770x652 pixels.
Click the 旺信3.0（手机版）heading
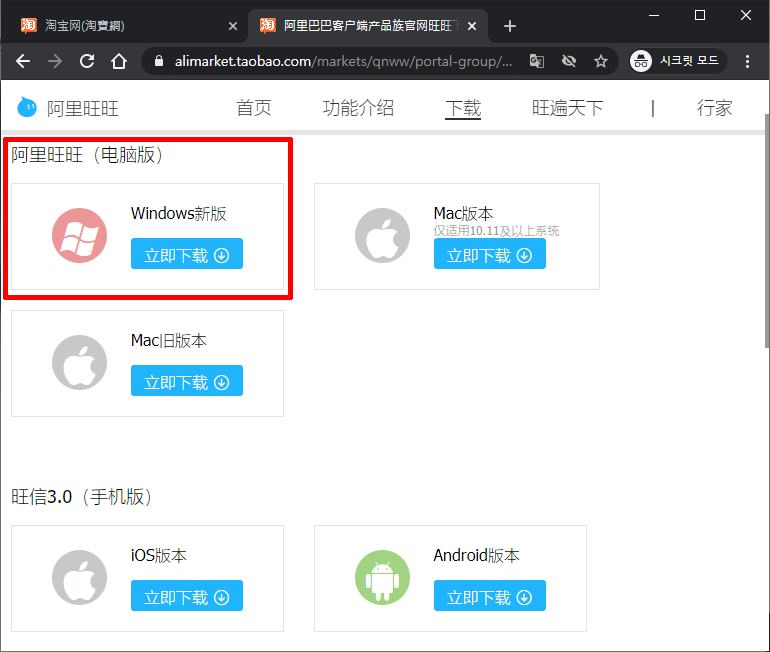point(82,497)
